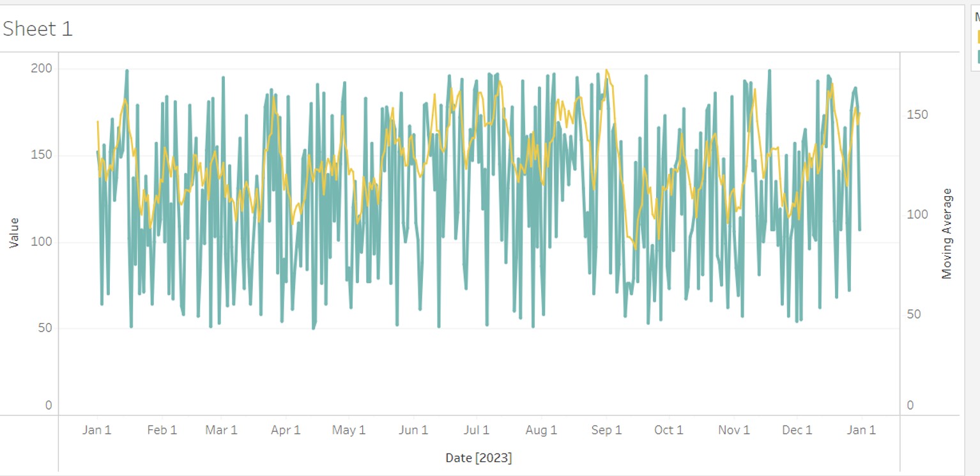The height and width of the screenshot is (476, 980).
Task: Click the Feb 1 date tick
Action: [x=162, y=430]
